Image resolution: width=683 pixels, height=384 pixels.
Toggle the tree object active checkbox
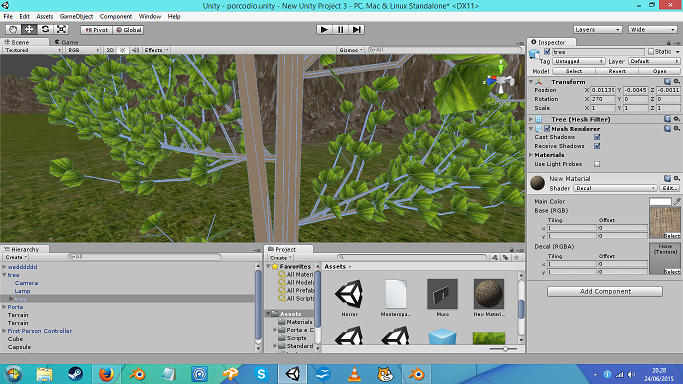547,52
